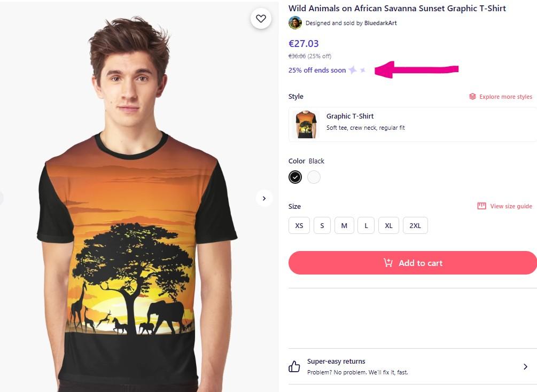Open the View size guide link
The height and width of the screenshot is (392, 537).
pyautogui.click(x=511, y=206)
